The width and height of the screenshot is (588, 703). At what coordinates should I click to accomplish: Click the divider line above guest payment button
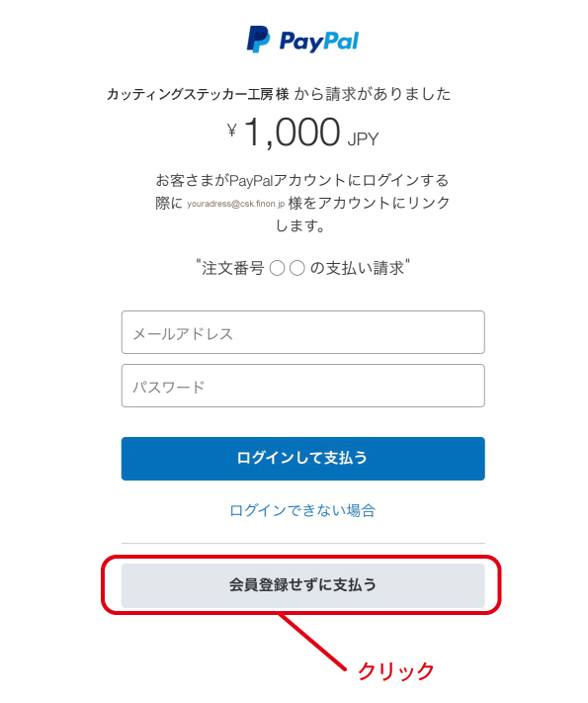[x=303, y=544]
